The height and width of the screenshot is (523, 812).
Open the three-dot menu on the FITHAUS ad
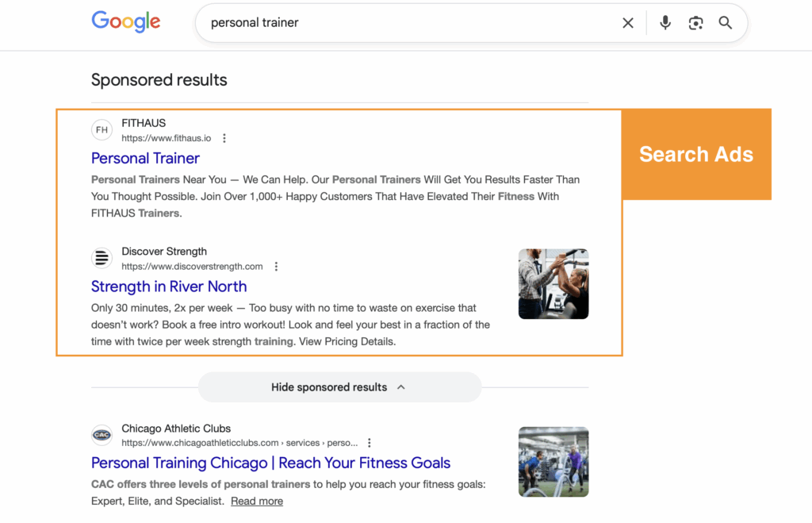(x=224, y=137)
